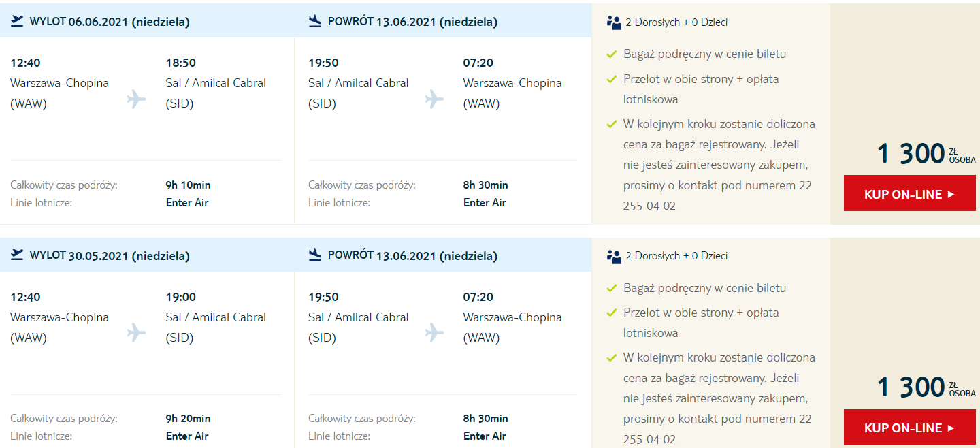Click the KUP ON-LINE button for 30.05.2021 departure
980x448 pixels.
coord(910,427)
